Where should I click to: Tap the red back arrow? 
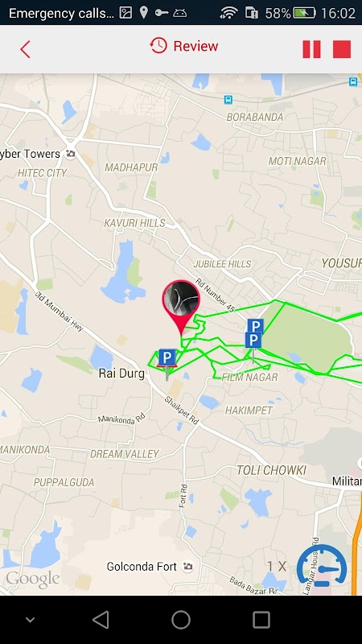[26, 49]
